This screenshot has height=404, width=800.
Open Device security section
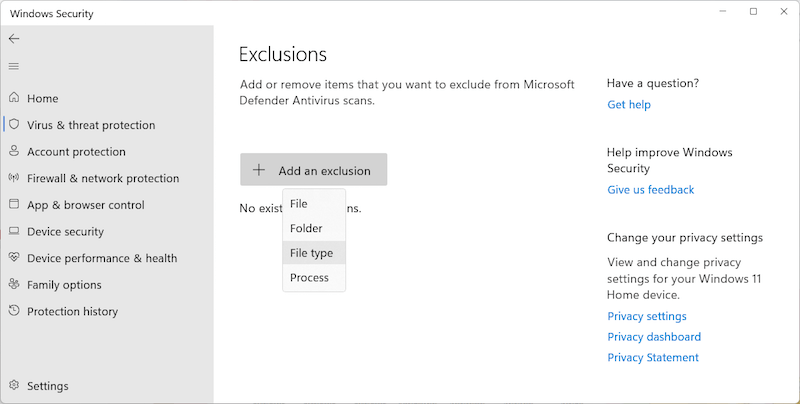[65, 232]
